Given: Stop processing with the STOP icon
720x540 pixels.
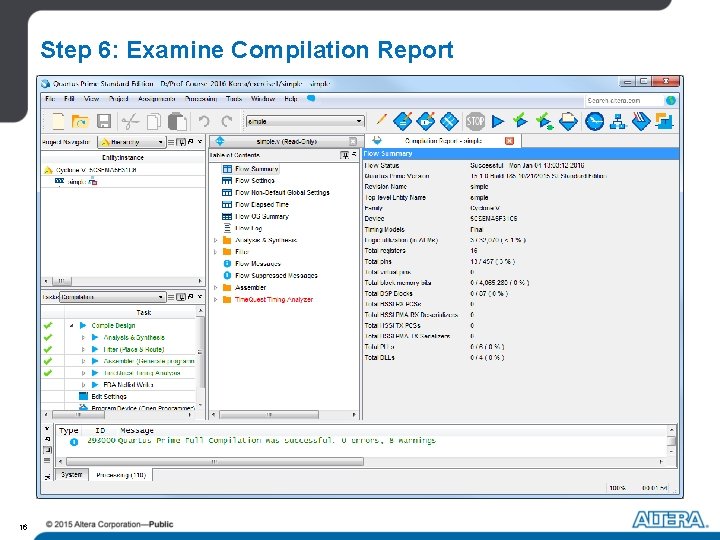Looking at the screenshot, I should click(475, 121).
